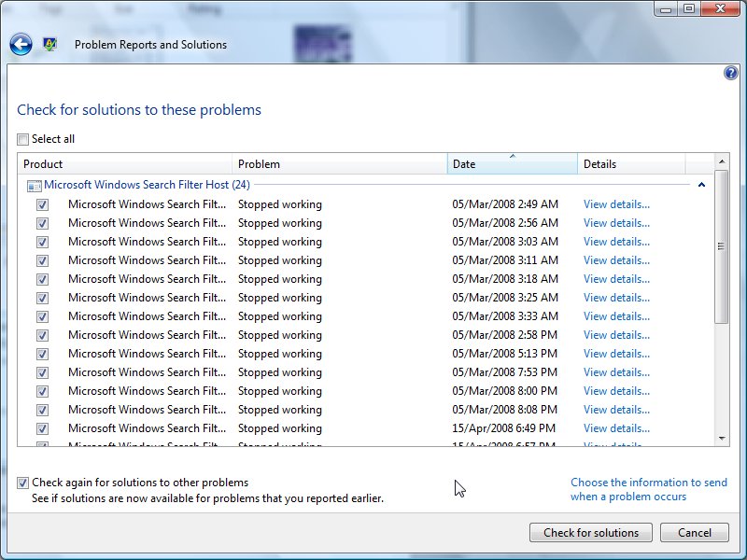The width and height of the screenshot is (747, 560).
Task: View details for the 5:13 PM report
Action: 616,354
